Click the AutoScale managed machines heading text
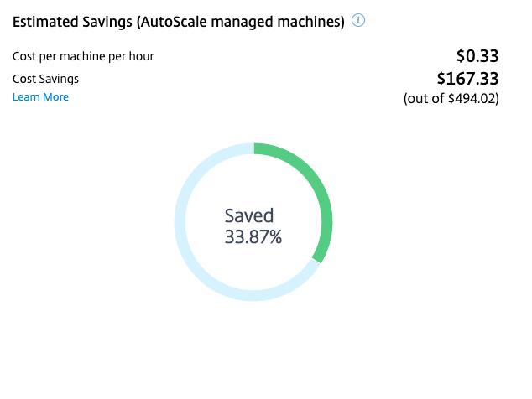Image resolution: width=532 pixels, height=399 pixels. tap(241, 22)
